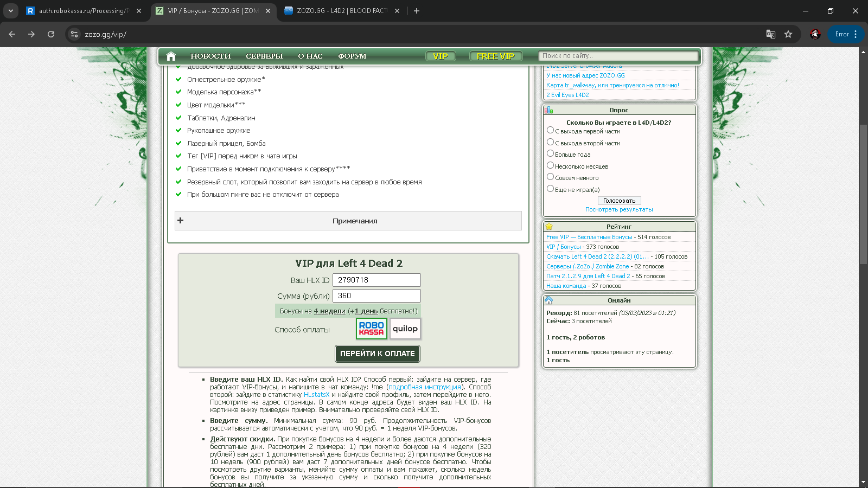This screenshot has height=488, width=868.
Task: Click the Ваш HLX ID input field
Action: pos(376,280)
